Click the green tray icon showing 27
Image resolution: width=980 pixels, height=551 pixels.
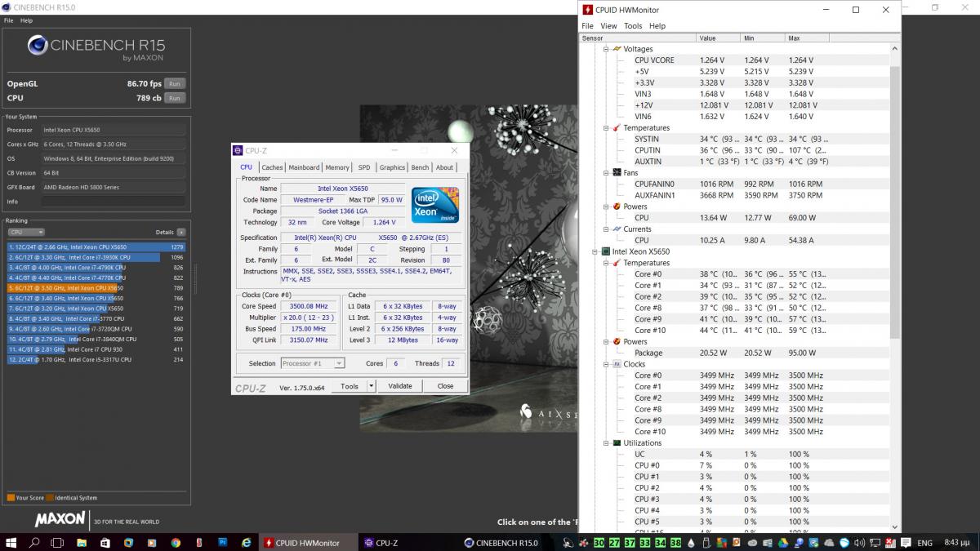(614, 543)
